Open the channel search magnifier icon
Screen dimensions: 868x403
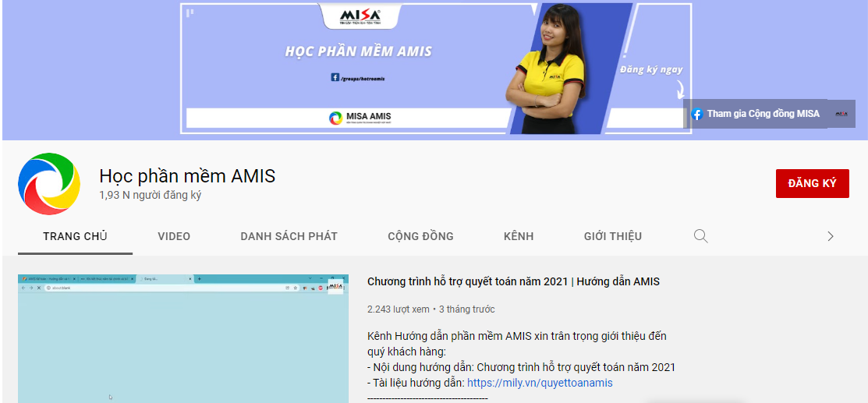[700, 236]
